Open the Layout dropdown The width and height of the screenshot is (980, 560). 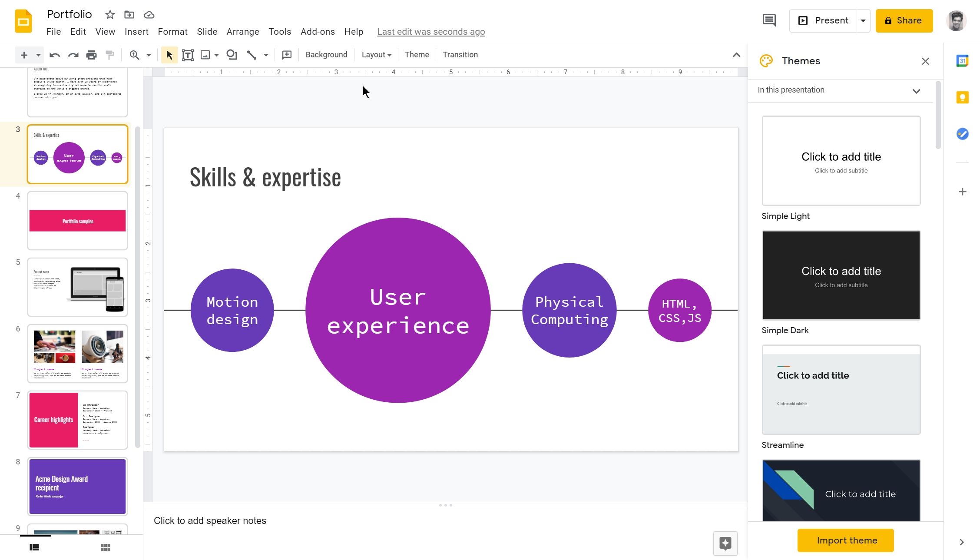[376, 55]
